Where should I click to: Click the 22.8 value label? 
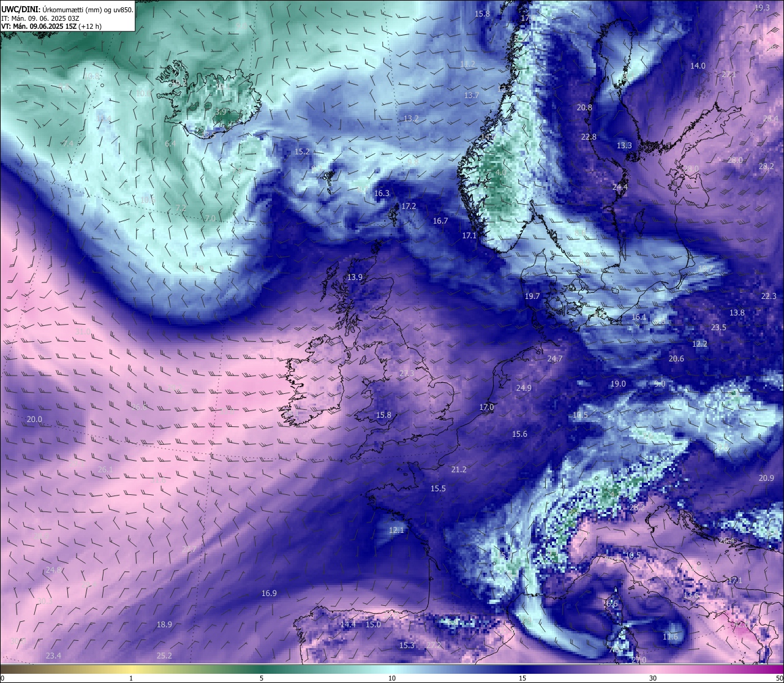(589, 137)
